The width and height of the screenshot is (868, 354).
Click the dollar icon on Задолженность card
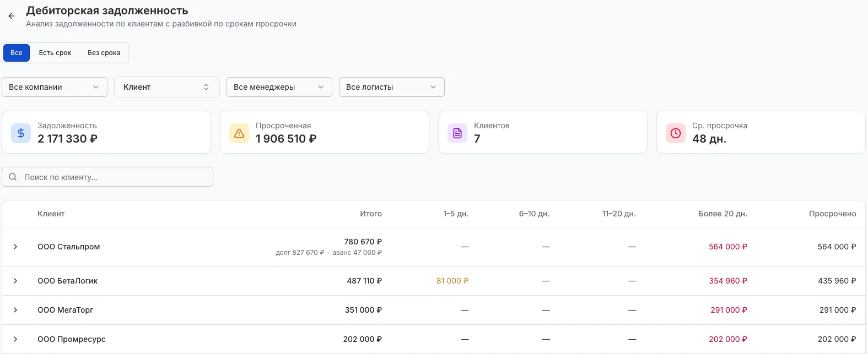click(21, 133)
